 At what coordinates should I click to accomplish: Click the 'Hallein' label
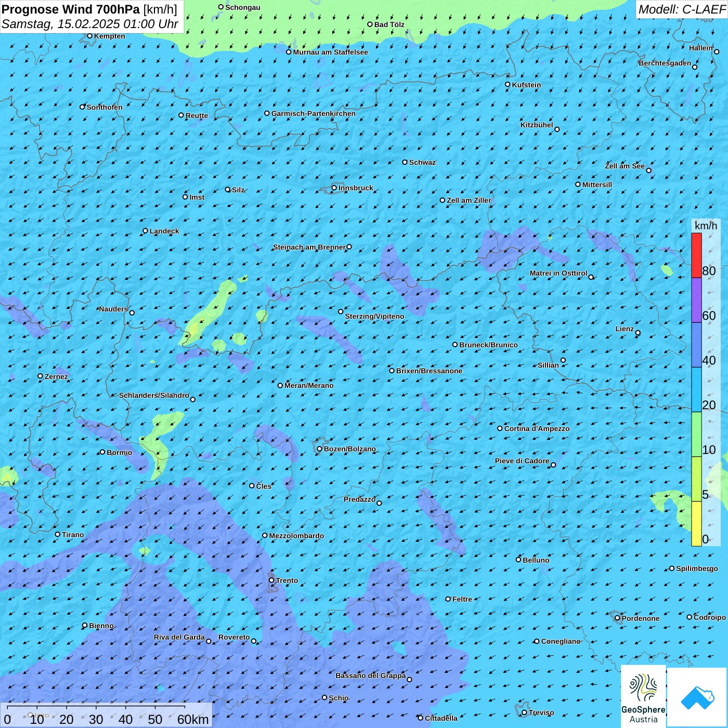pos(701,48)
